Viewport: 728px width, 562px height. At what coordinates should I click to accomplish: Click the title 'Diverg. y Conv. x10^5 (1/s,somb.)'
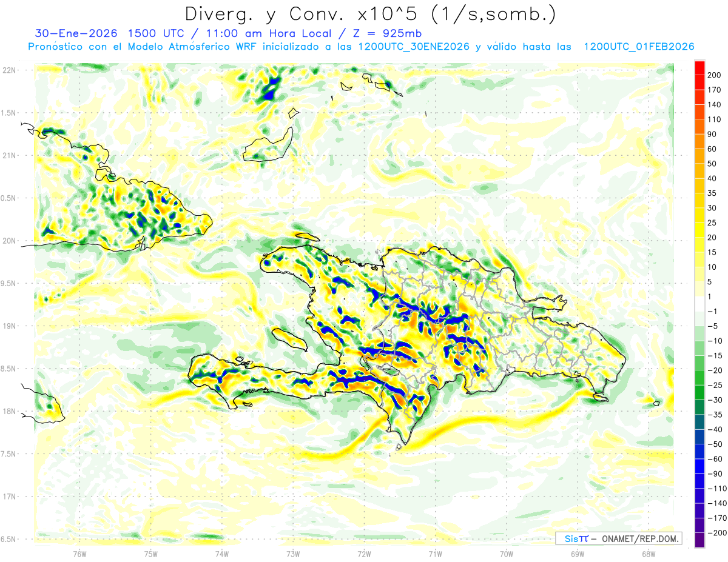(370, 14)
